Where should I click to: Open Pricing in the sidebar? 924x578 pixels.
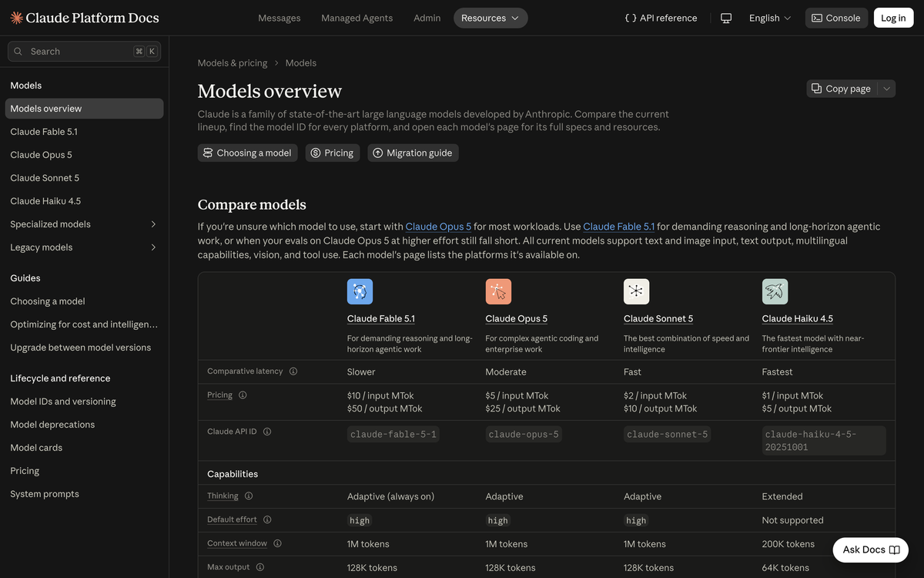coord(84,471)
